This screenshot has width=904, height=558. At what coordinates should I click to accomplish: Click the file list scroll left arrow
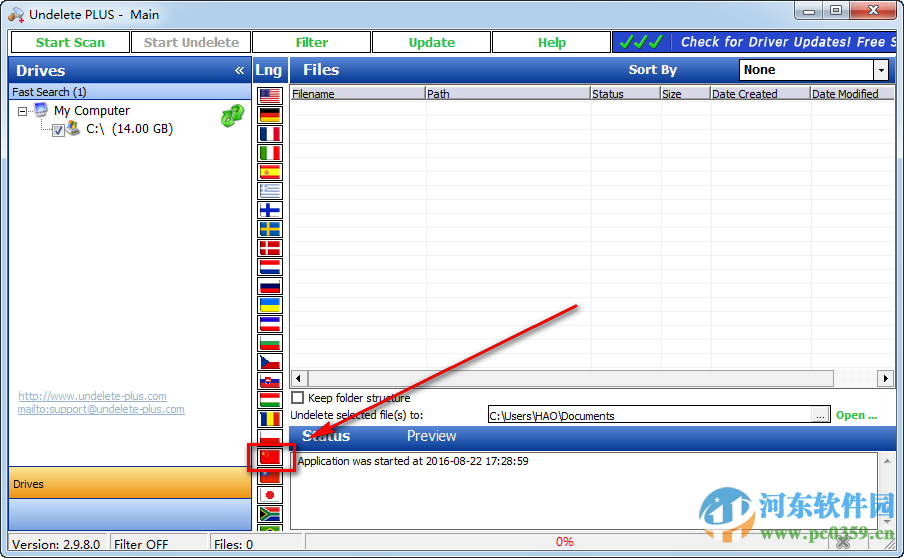(299, 379)
